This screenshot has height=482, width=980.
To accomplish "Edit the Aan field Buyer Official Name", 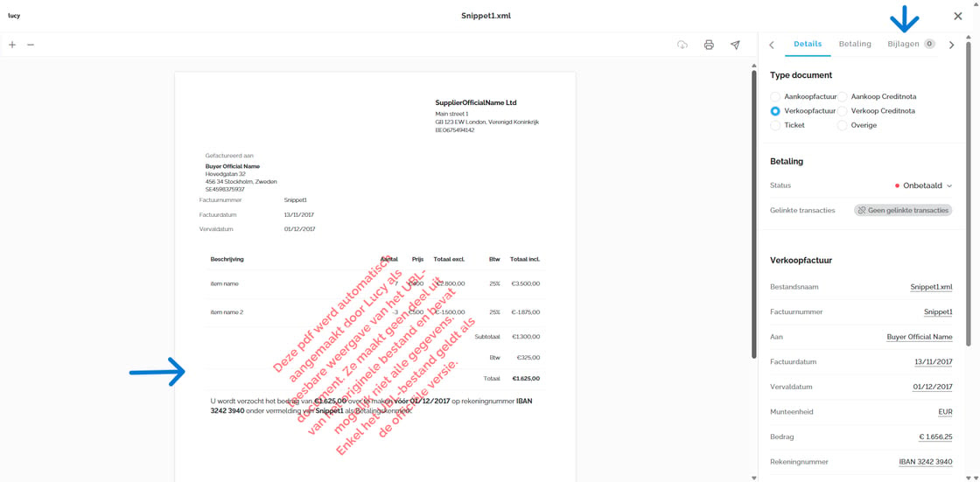I will click(x=920, y=337).
